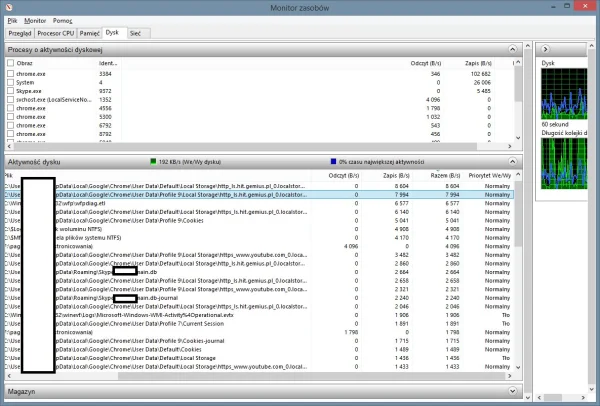
Task: Switch to the Procesor CPU tab
Action: [x=57, y=33]
